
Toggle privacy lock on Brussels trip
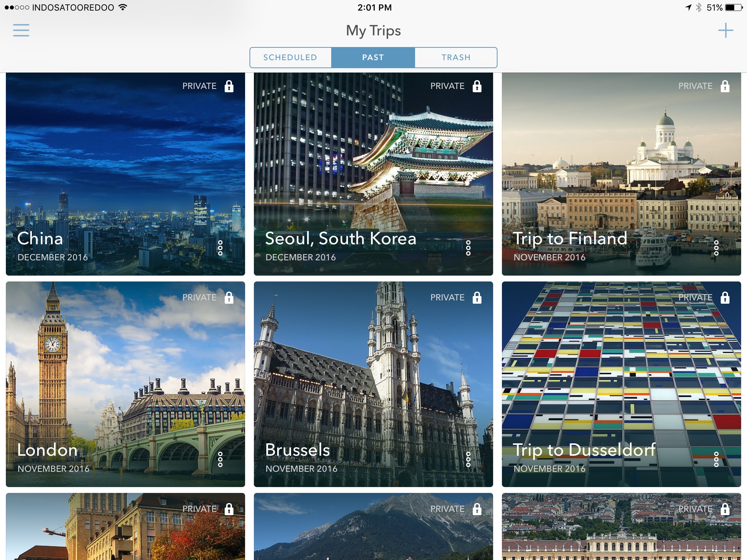pyautogui.click(x=477, y=298)
